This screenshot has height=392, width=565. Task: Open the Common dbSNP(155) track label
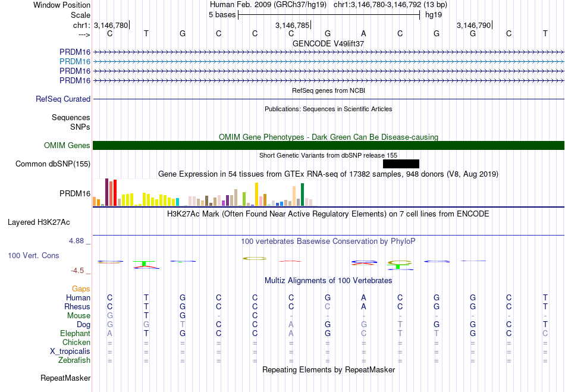53,164
